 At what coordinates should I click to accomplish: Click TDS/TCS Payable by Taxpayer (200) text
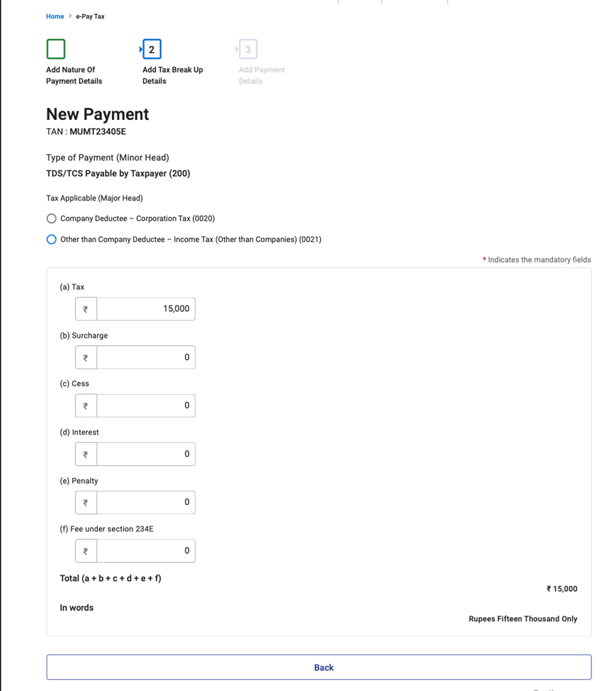tap(118, 173)
